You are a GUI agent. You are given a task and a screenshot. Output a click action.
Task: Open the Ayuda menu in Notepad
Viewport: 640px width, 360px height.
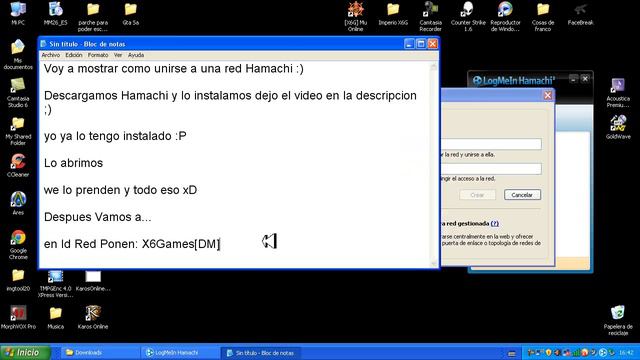[x=136, y=55]
